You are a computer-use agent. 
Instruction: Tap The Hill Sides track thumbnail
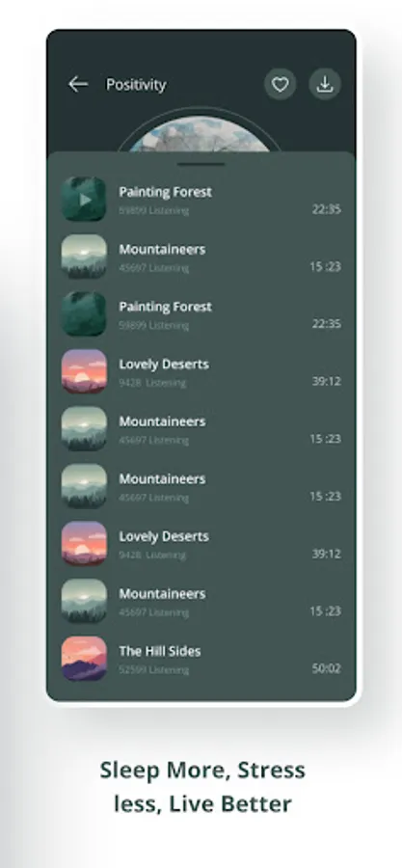click(x=84, y=658)
